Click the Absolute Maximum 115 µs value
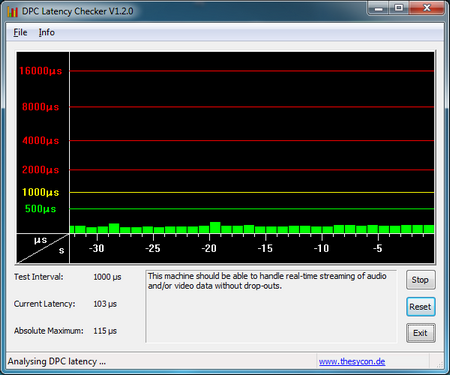Image resolution: width=450 pixels, height=375 pixels. [105, 331]
